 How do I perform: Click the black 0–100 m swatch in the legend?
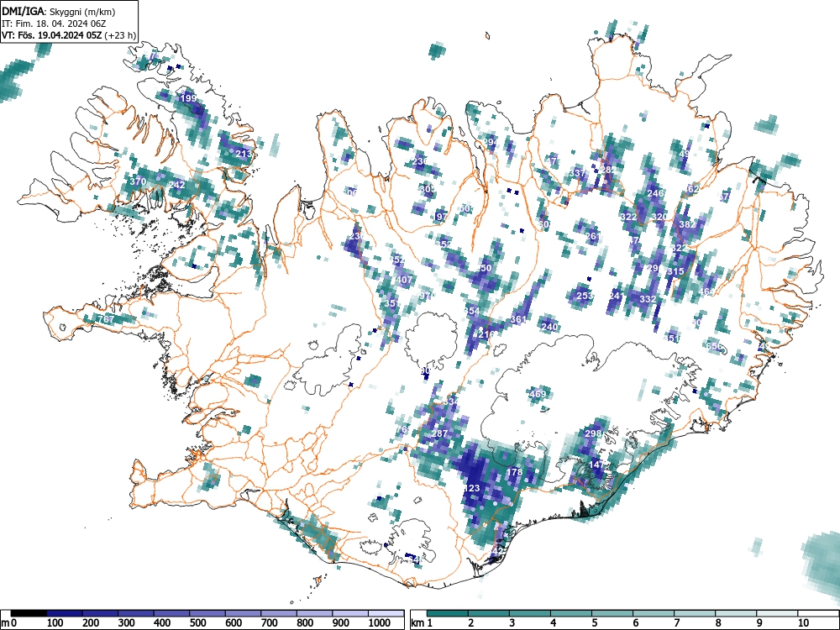[29, 613]
